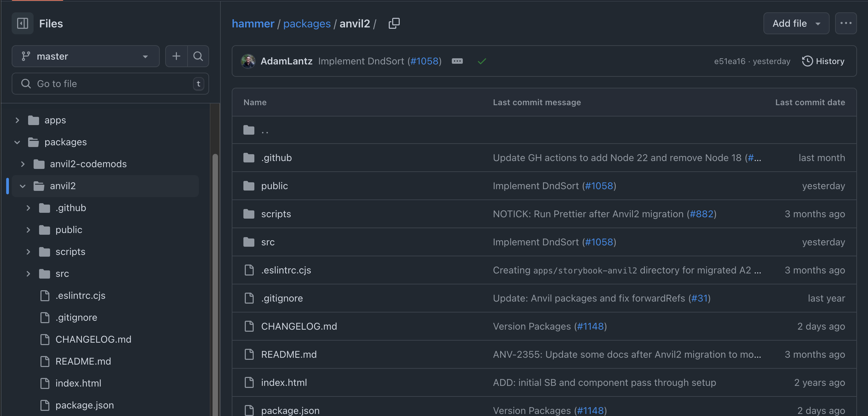The height and width of the screenshot is (416, 868).
Task: Collapse the Files side panel icon
Action: pos(23,23)
